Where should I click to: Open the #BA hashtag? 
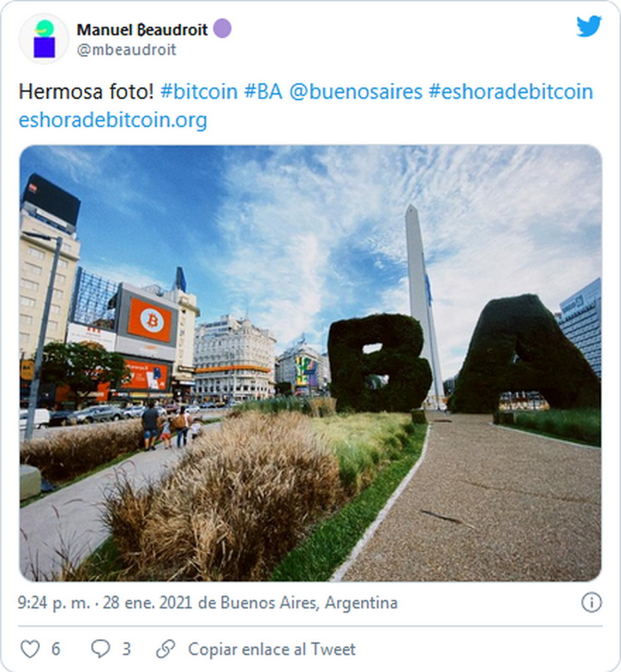[x=263, y=92]
